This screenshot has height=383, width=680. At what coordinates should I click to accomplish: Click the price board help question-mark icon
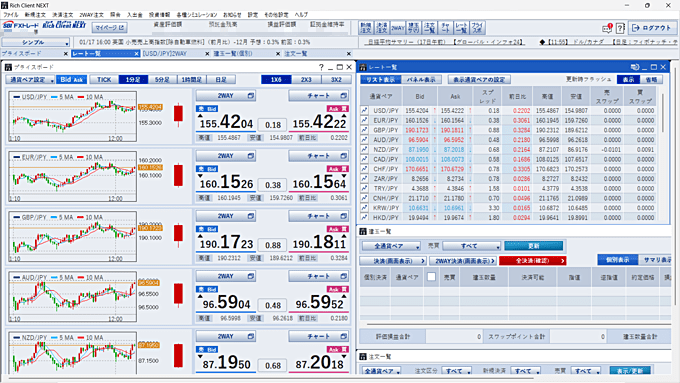[321, 67]
